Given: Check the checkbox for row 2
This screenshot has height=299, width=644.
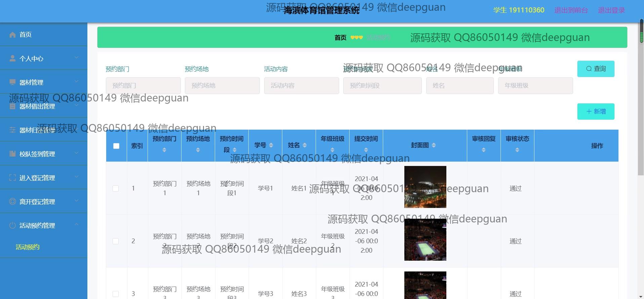Looking at the screenshot, I should (116, 241).
